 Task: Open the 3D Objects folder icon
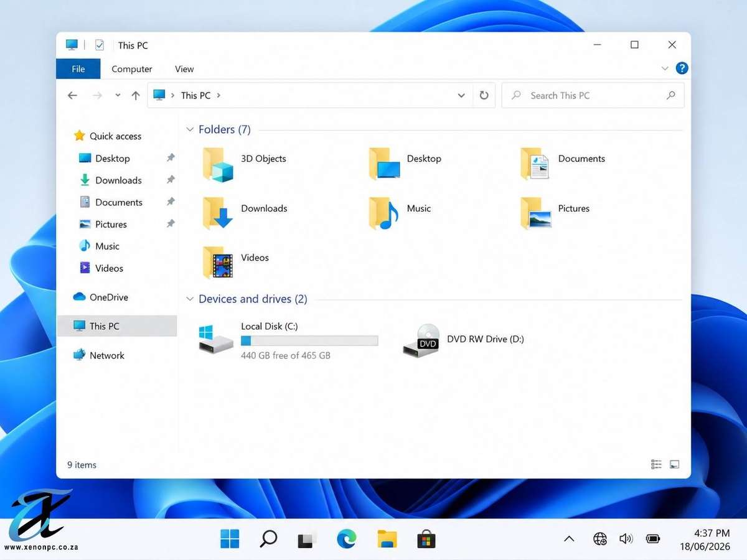tap(218, 164)
